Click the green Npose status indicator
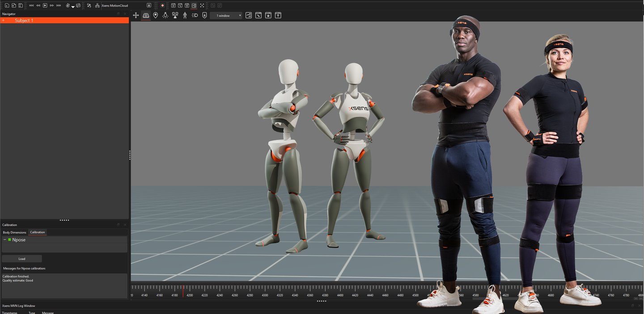Image resolution: width=644 pixels, height=314 pixels. [9, 240]
